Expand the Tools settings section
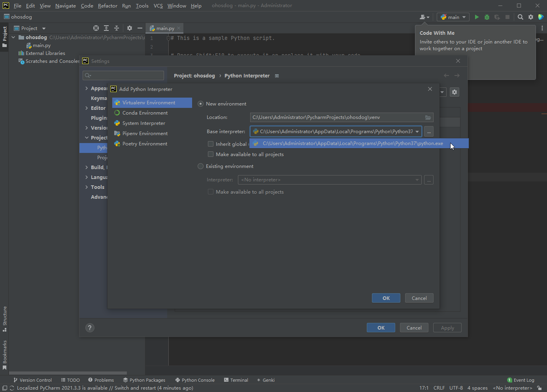The height and width of the screenshot is (392, 547). tap(87, 187)
